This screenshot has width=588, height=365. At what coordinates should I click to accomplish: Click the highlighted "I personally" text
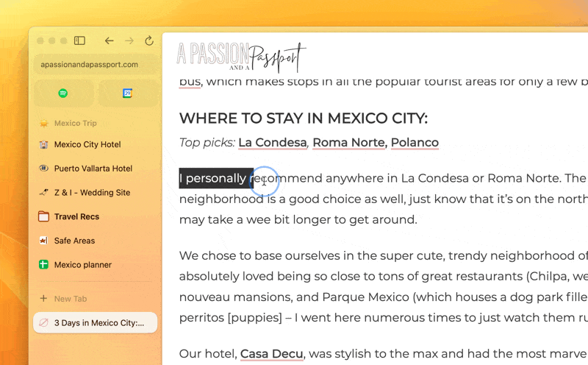212,178
